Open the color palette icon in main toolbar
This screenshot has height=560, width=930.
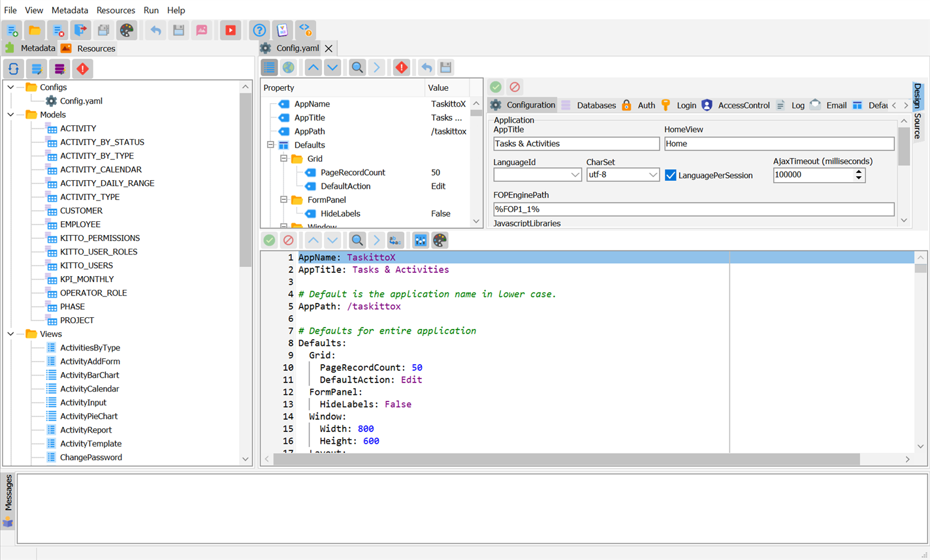(127, 30)
